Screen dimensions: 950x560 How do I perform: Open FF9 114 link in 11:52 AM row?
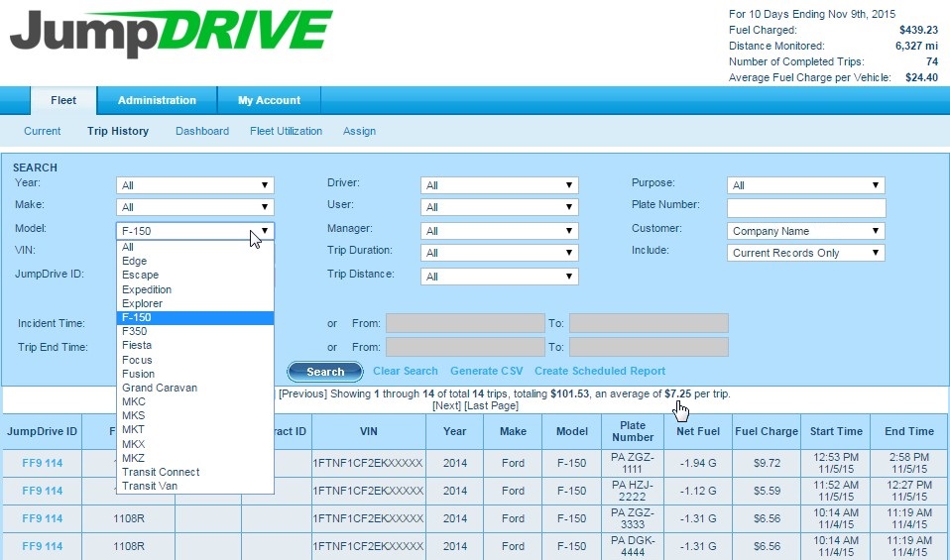(43, 491)
